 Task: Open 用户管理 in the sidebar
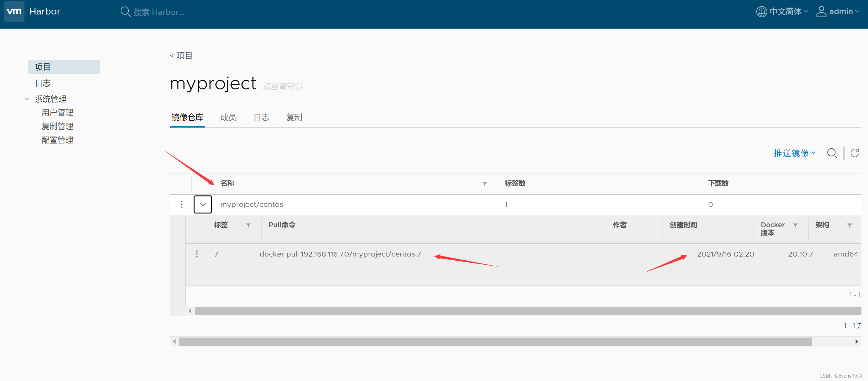pos(57,113)
